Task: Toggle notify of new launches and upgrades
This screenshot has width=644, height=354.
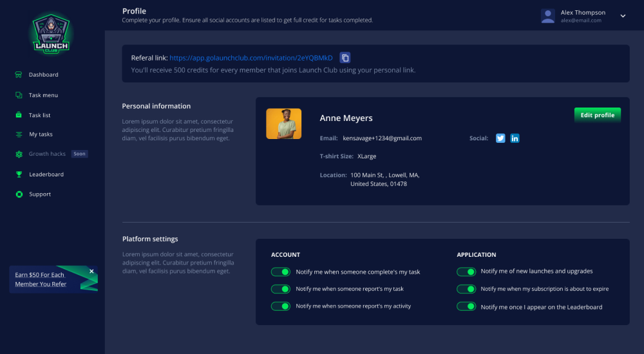Action: coord(466,272)
